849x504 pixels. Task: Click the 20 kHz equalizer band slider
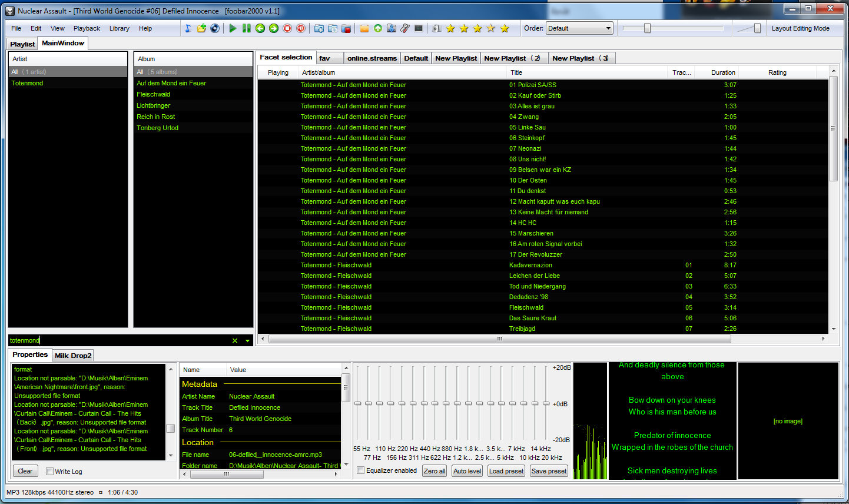pyautogui.click(x=546, y=404)
